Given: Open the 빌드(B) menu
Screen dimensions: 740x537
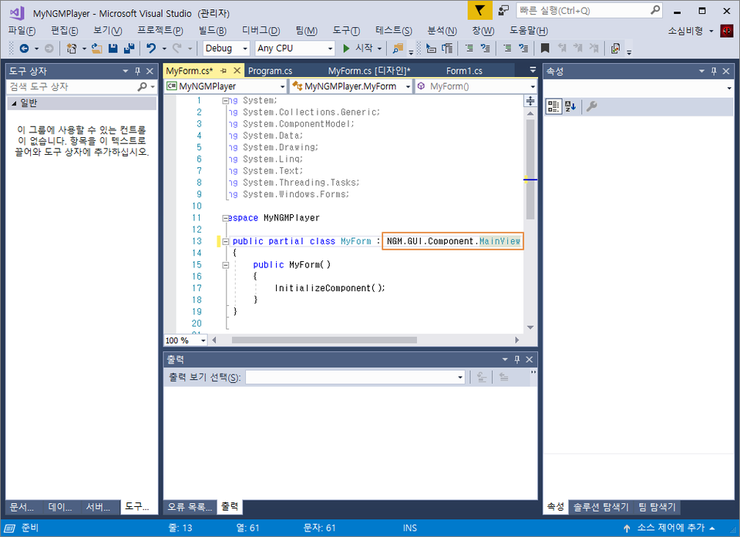Looking at the screenshot, I should coord(212,31).
